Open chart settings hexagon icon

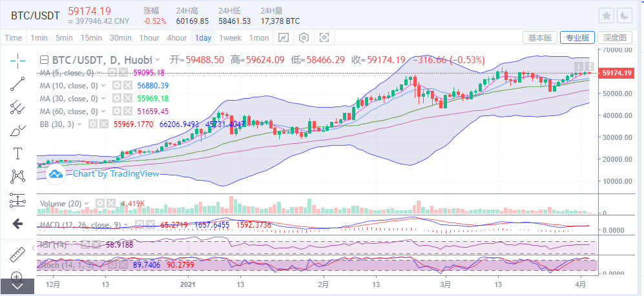tap(304, 37)
